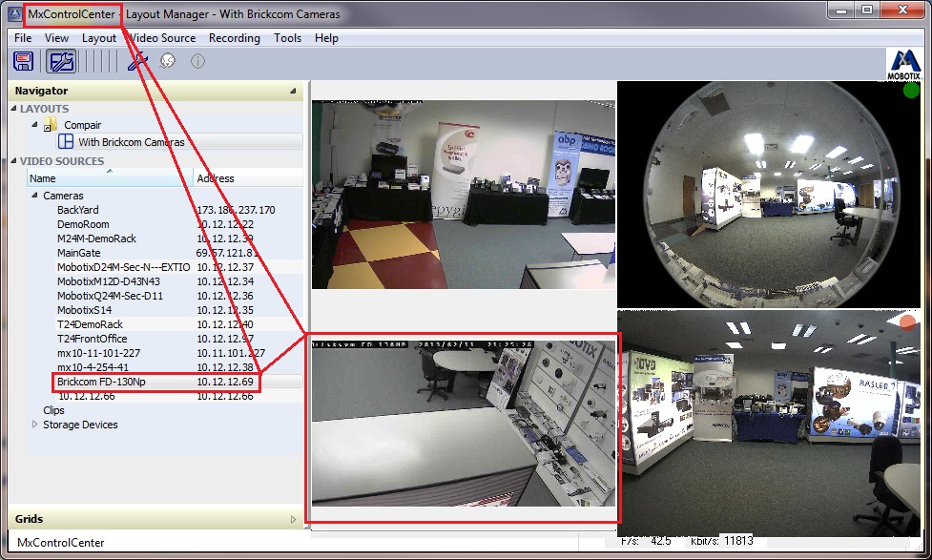Image resolution: width=932 pixels, height=560 pixels.
Task: Click green status dot on fisheye view
Action: pos(911,91)
